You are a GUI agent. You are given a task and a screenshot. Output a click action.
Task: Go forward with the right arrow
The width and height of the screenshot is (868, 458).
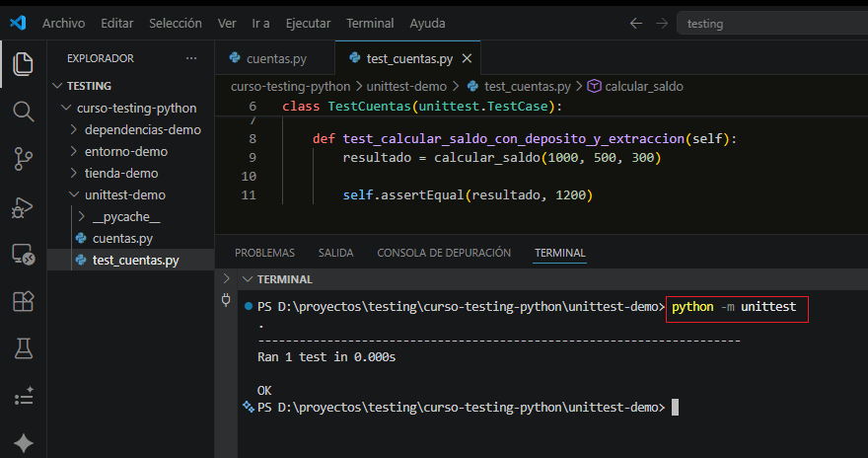662,24
